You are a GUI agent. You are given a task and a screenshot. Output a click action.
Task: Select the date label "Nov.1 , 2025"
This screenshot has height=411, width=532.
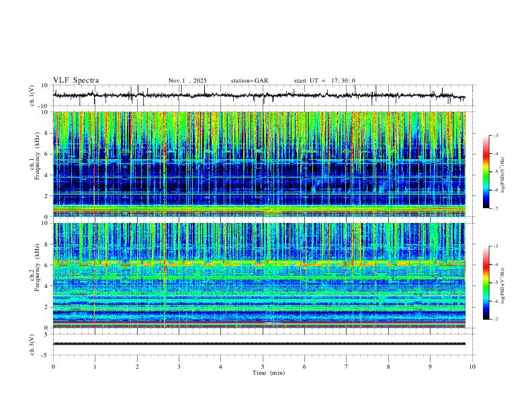coord(187,81)
